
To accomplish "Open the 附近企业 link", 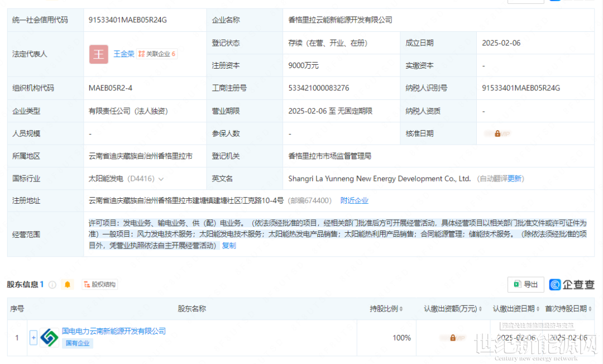I will [354, 200].
